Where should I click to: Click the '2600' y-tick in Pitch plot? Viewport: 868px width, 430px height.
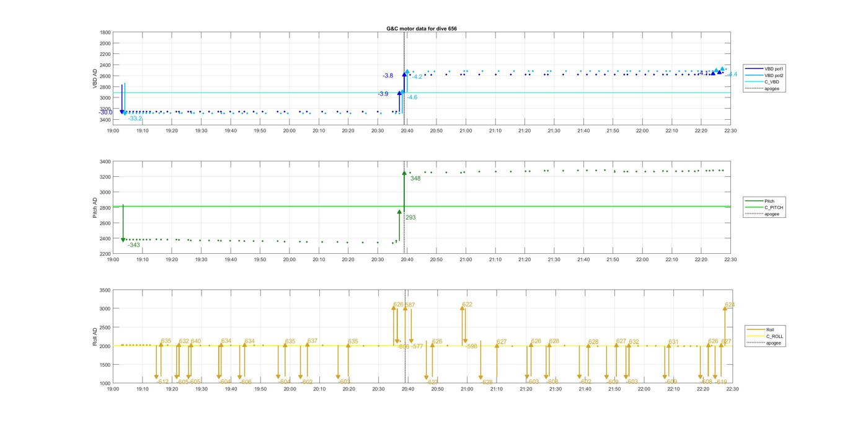105,223
